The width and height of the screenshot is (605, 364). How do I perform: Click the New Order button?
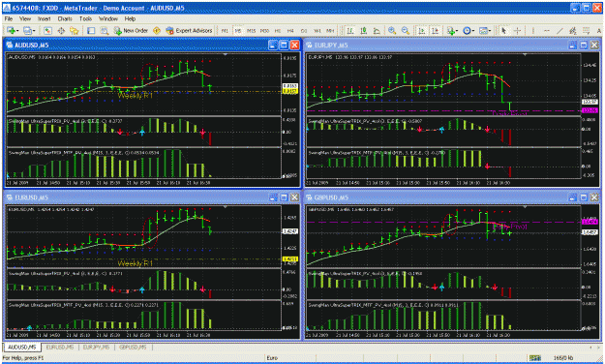click(x=131, y=30)
